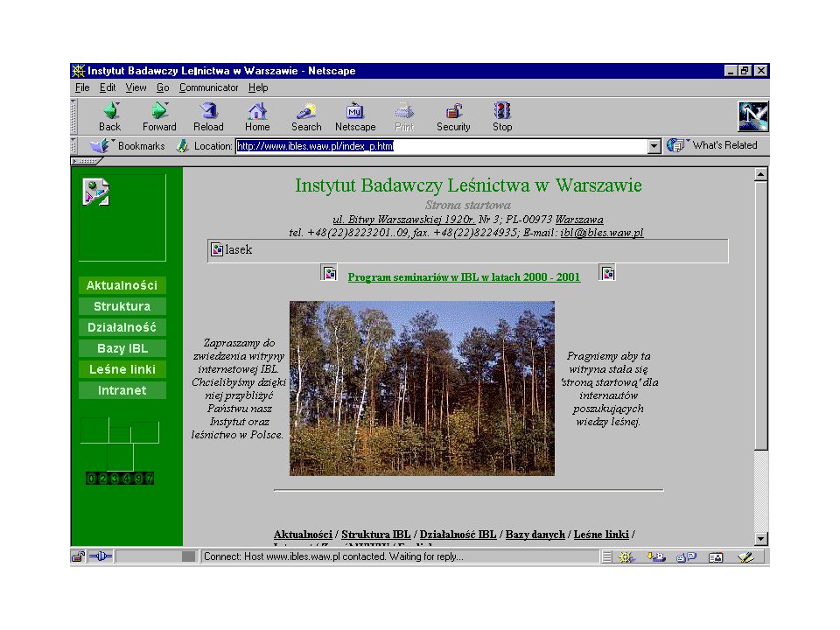The height and width of the screenshot is (630, 840).
Task: Reload the current page
Action: coord(208,116)
